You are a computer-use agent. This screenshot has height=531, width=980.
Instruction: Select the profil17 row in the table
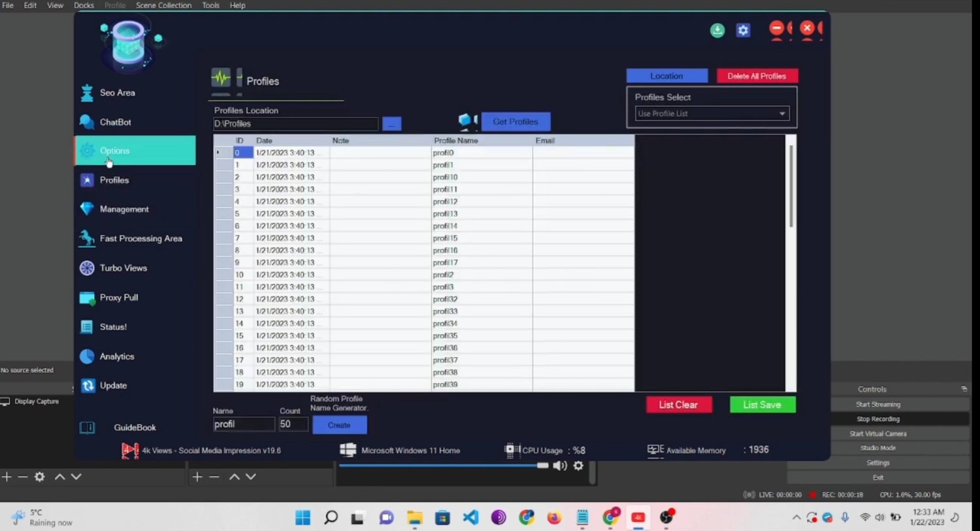click(x=424, y=263)
